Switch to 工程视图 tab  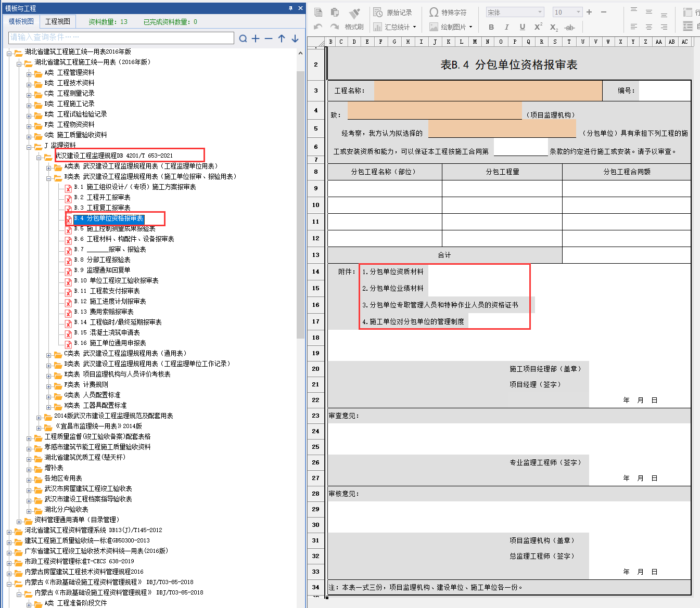(x=58, y=21)
